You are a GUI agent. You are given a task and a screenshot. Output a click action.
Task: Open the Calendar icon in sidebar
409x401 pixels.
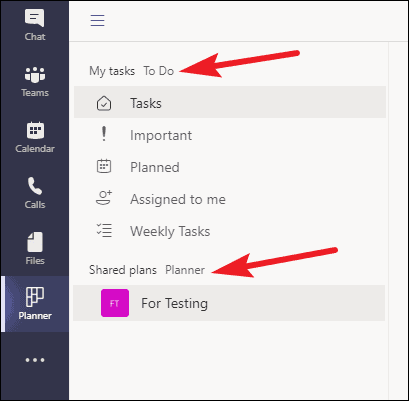[x=35, y=130]
